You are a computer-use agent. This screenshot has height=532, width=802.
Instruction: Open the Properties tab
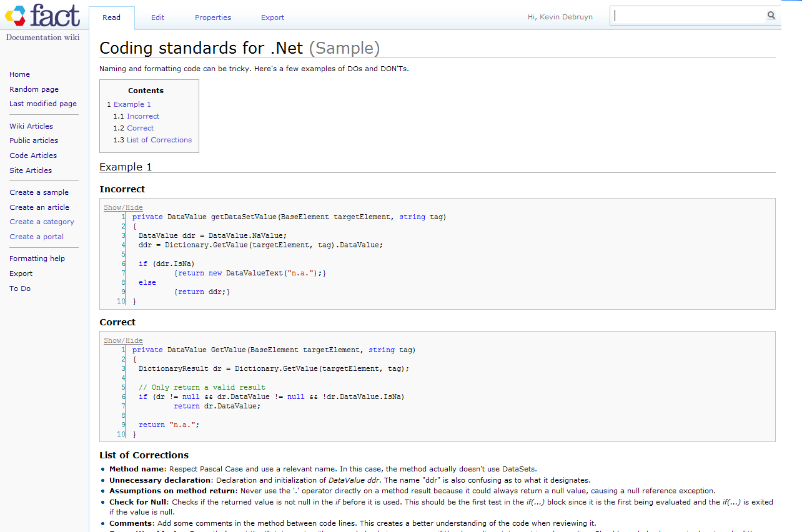click(x=213, y=17)
